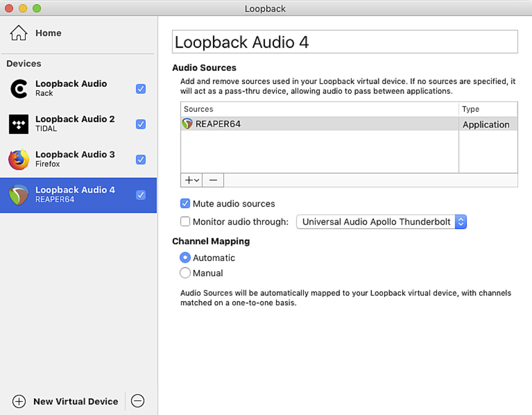Disable the Loopback Audio 3 device checkbox
The image size is (532, 415).
point(141,160)
